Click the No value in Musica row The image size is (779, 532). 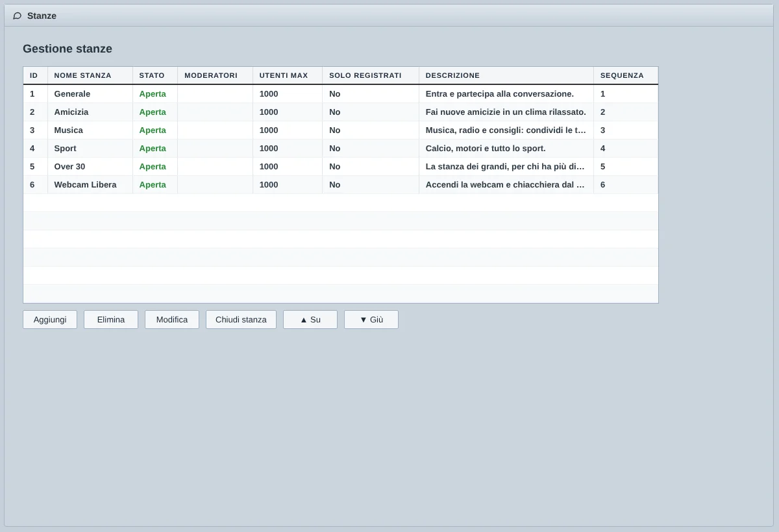click(335, 130)
